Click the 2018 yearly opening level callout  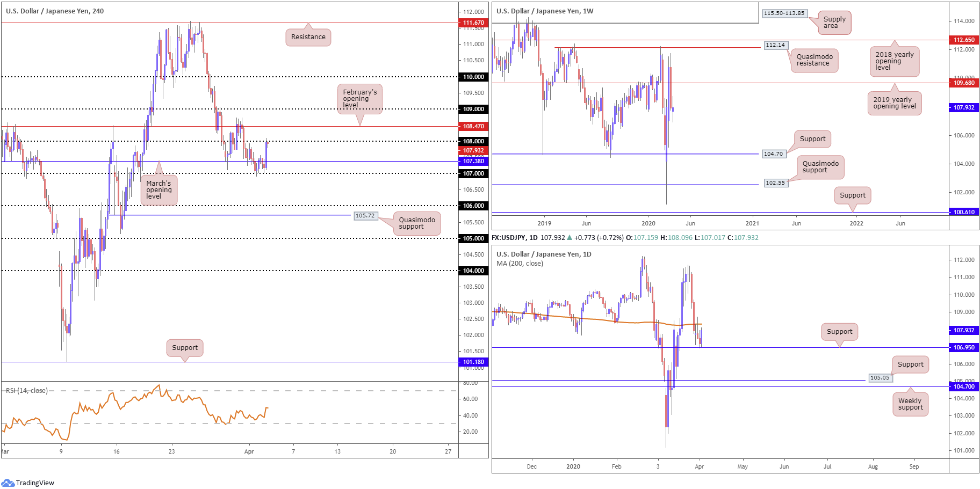pos(895,61)
